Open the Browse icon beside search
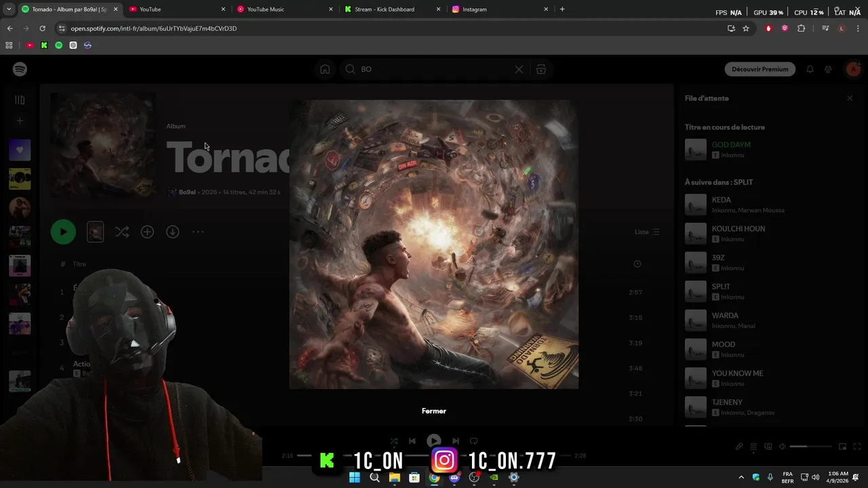This screenshot has width=868, height=488. (540, 69)
